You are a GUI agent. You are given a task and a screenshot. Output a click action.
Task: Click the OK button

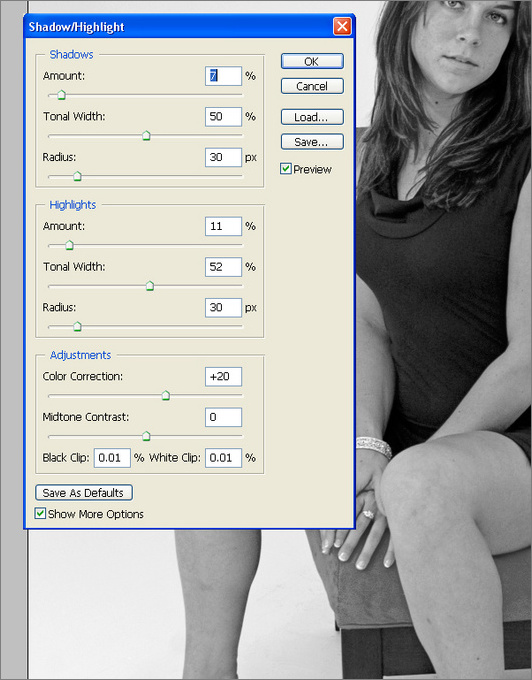click(x=312, y=61)
